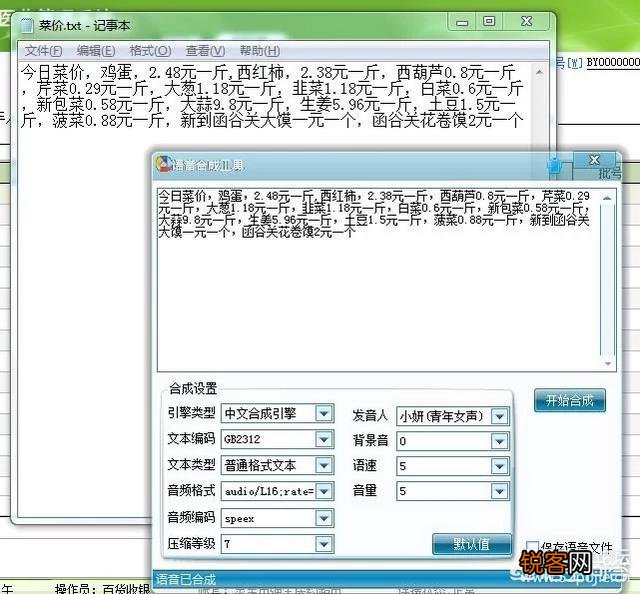Close the 语音合成工具 dialog
This screenshot has height=594, width=640.
point(594,160)
